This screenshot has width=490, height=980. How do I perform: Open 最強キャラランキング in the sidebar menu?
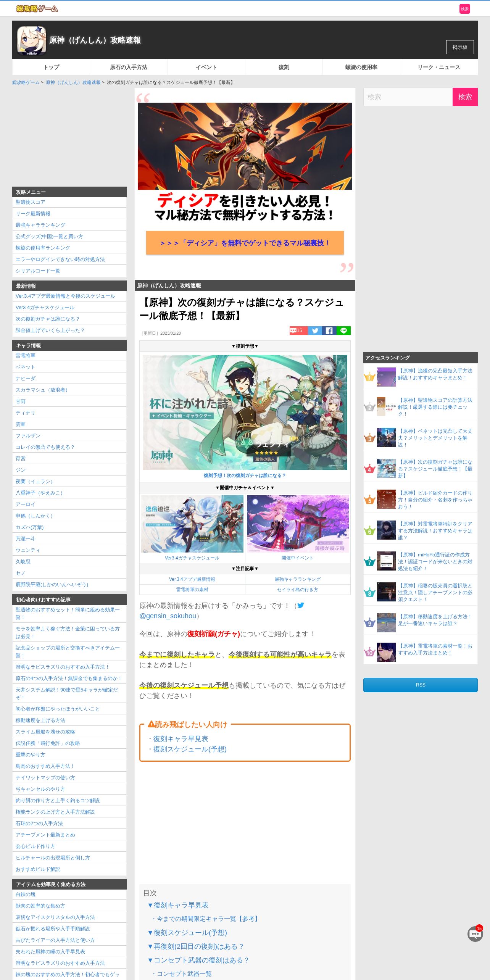coord(40,225)
